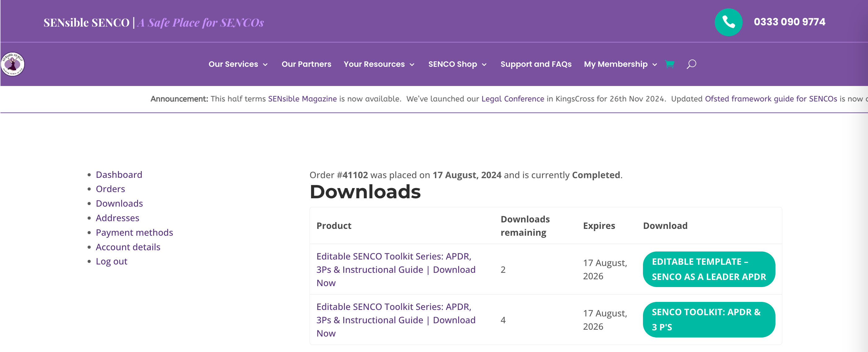Open Ofsted framework guide for SENCOs link

[x=771, y=99]
